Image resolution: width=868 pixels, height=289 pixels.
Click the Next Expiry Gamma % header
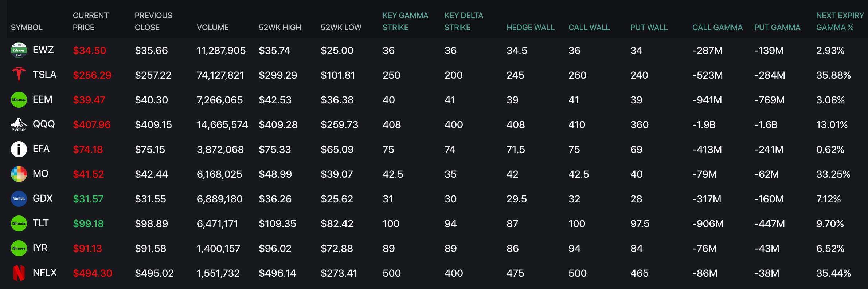click(840, 21)
